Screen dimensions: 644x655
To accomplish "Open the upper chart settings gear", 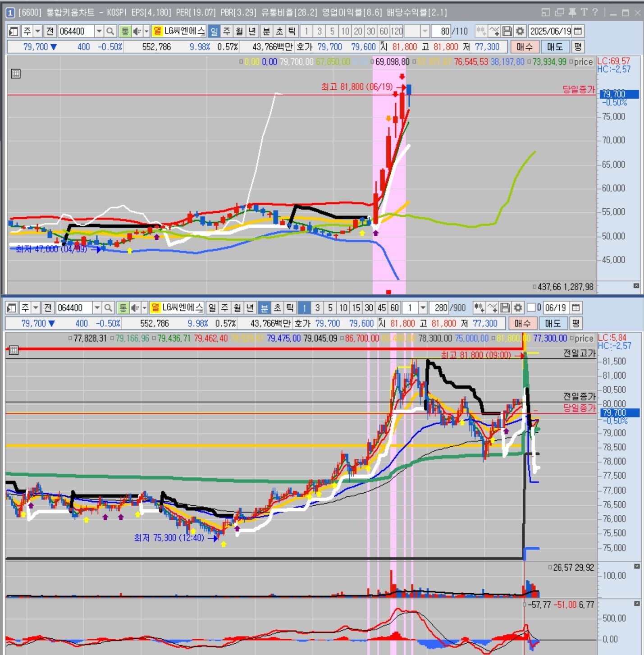I will tap(520, 31).
